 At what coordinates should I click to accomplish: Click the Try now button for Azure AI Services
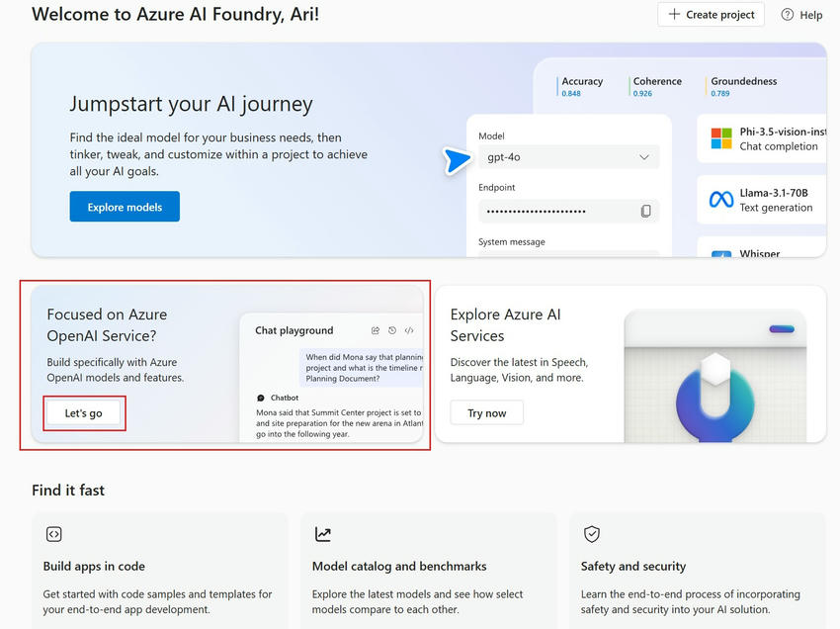pos(486,413)
